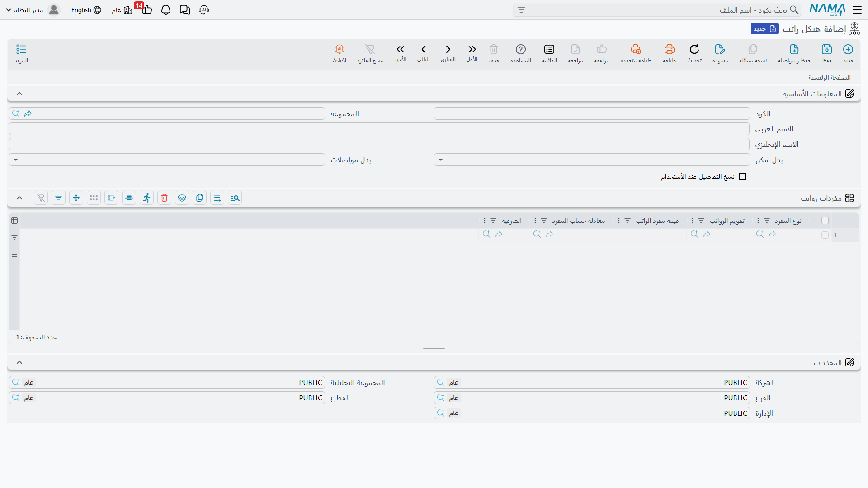This screenshot has height=488, width=868.
Task: Open the notifications bell icon
Action: [x=166, y=10]
